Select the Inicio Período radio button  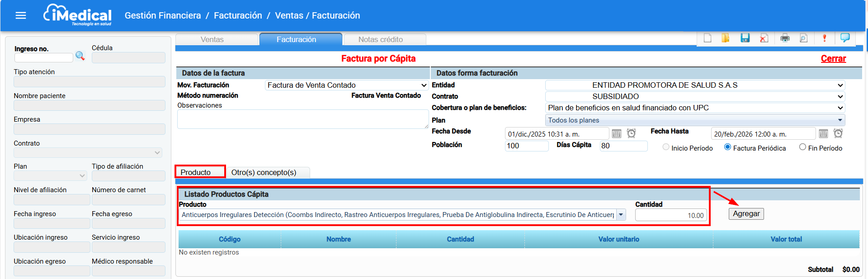click(x=666, y=147)
